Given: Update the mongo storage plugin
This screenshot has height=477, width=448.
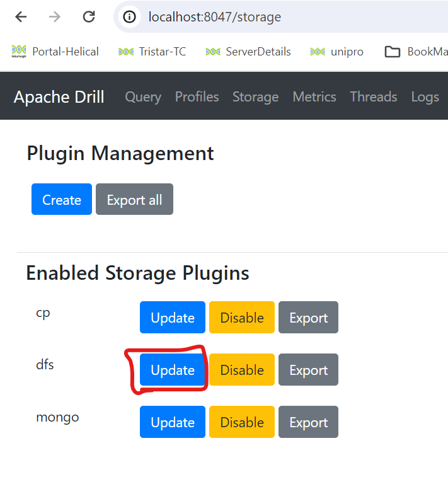Looking at the screenshot, I should pos(173,422).
